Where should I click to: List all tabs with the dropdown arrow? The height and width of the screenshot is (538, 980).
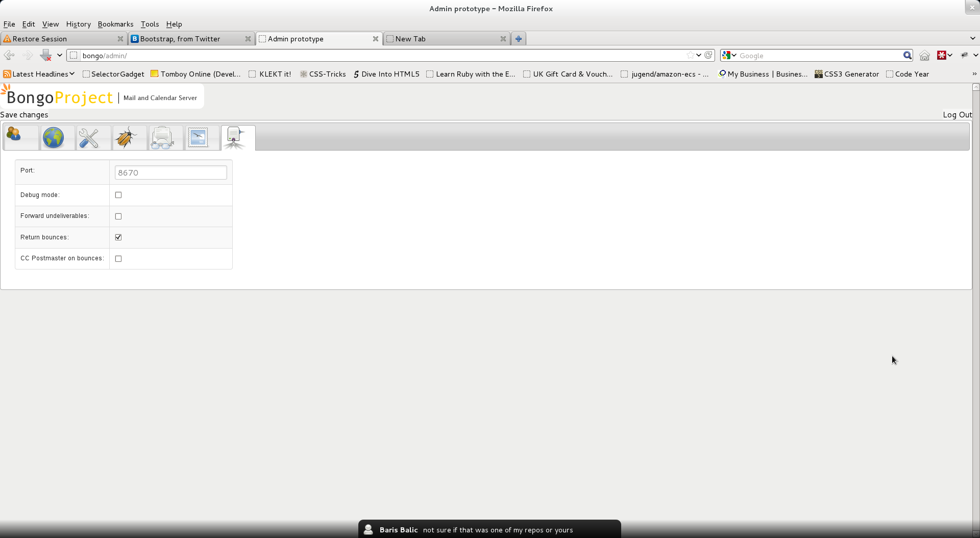tap(973, 38)
